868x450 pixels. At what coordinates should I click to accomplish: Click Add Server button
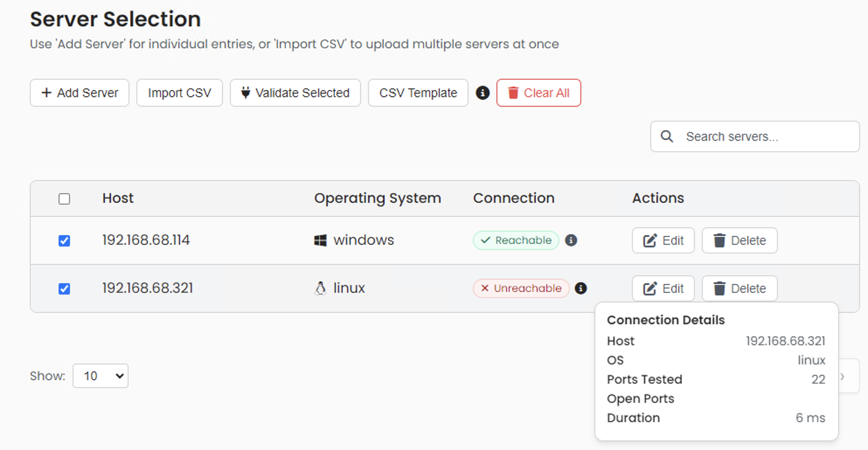pyautogui.click(x=80, y=93)
